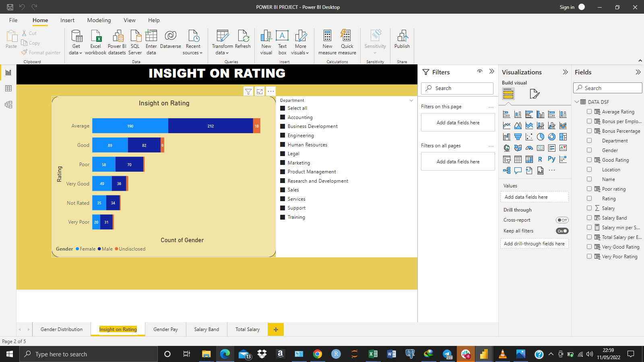Collapse the Department filter list

[411, 100]
